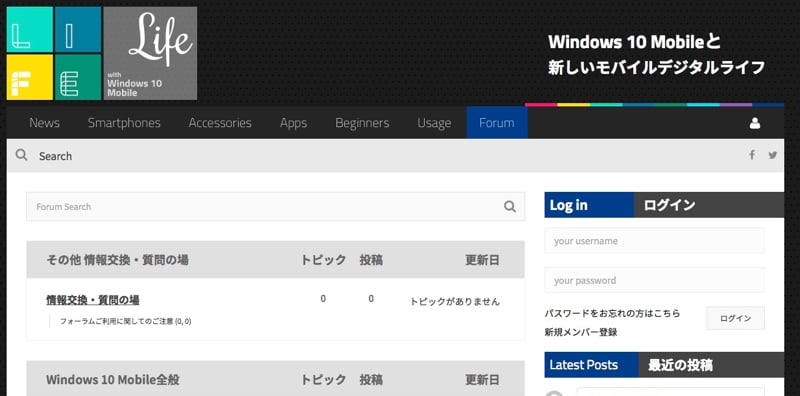Open the Facebook icon link
This screenshot has width=800, height=396.
[x=752, y=155]
